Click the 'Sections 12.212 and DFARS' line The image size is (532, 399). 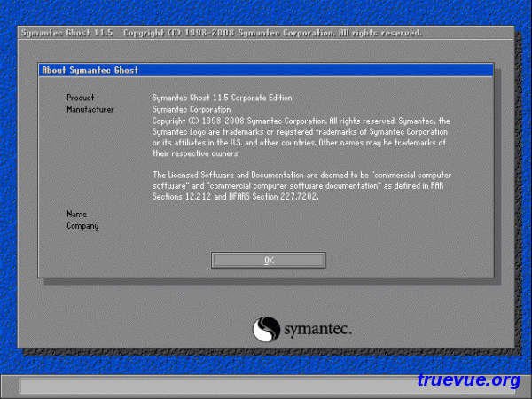point(236,197)
